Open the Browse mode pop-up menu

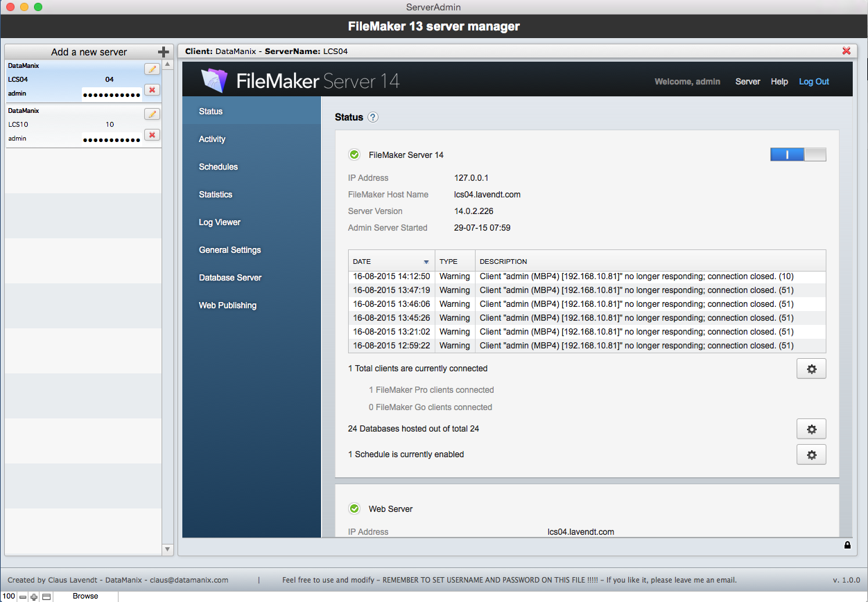85,596
